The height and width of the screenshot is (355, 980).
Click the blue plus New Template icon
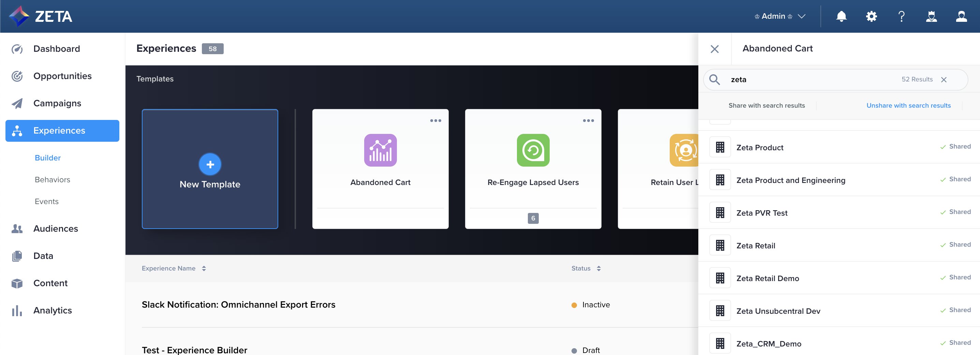click(x=210, y=164)
